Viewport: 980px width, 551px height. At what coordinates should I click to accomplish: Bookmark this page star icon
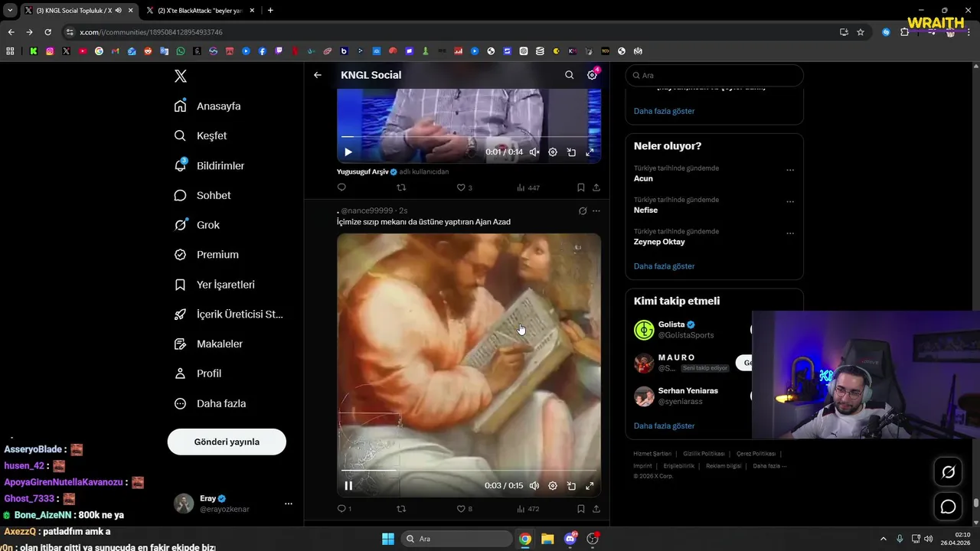[861, 32]
